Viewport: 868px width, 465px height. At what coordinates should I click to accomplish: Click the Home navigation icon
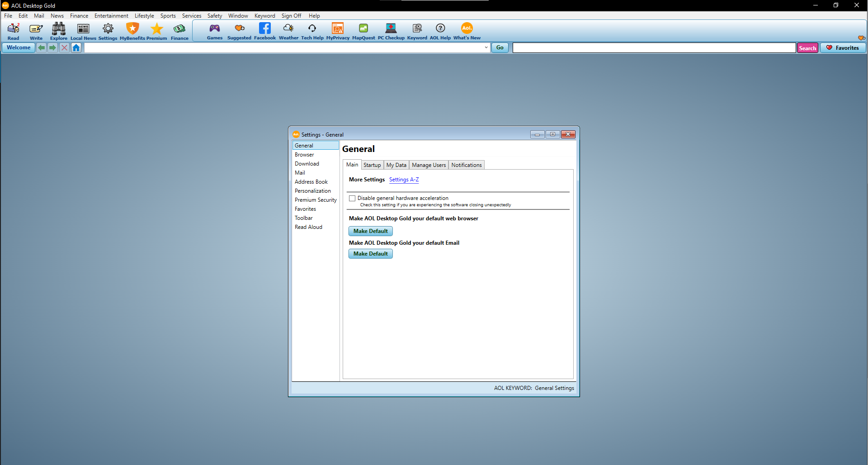pos(76,48)
